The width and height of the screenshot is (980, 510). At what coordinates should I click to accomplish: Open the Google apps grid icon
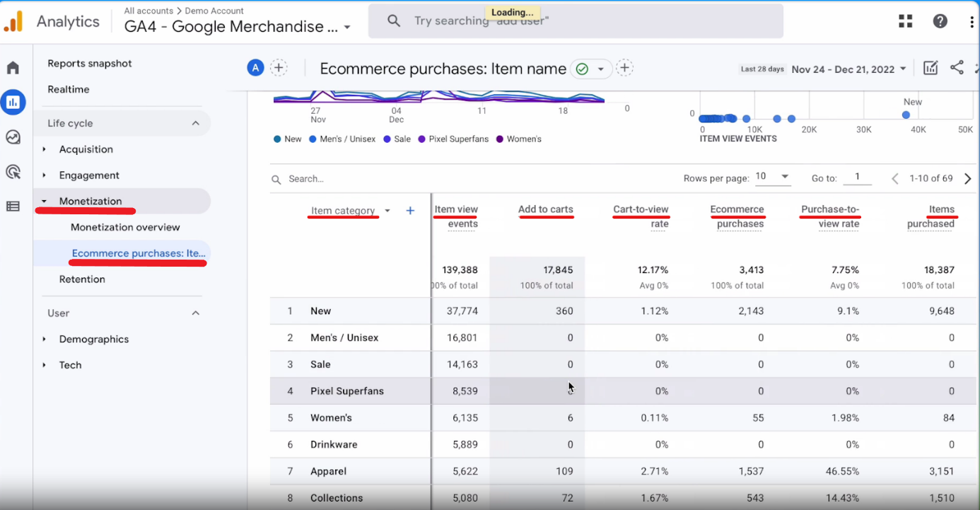(x=906, y=21)
